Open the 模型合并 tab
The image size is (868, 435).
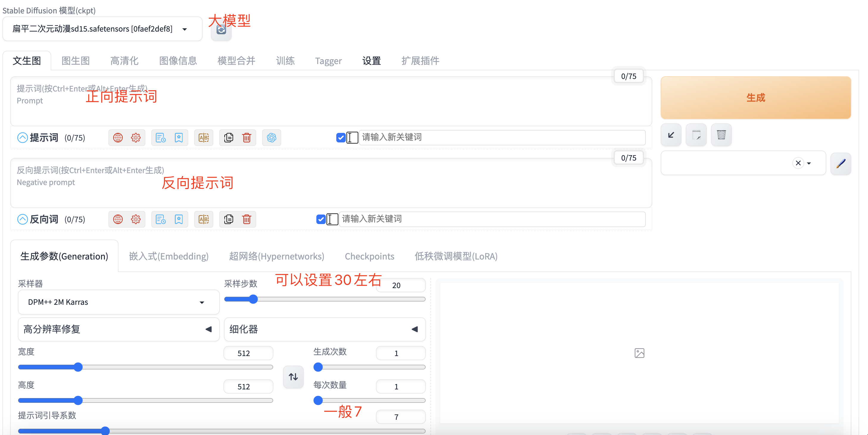[236, 61]
